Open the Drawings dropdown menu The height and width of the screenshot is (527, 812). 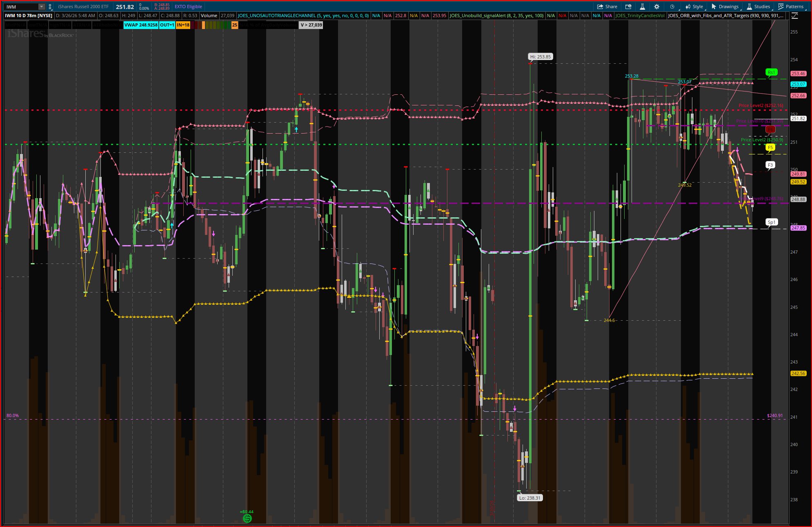[x=725, y=7]
